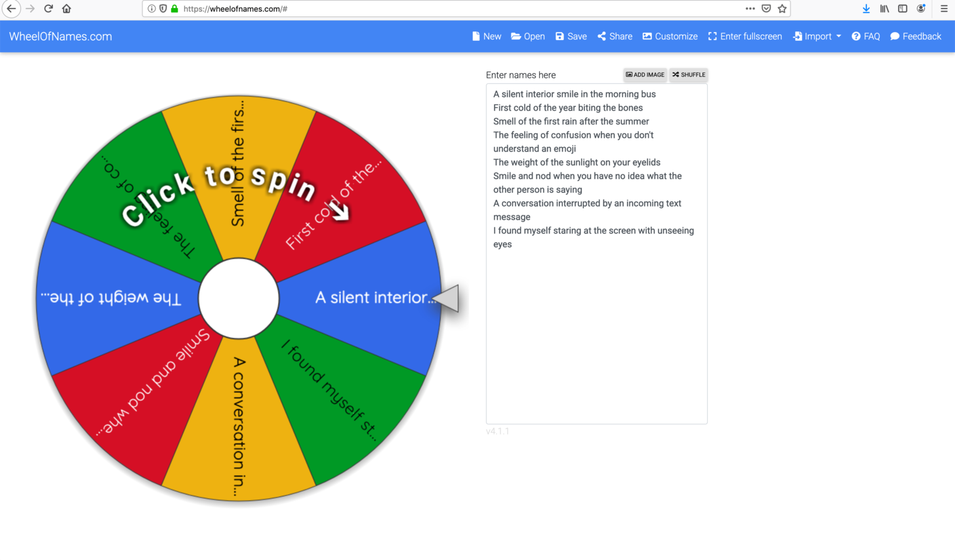Image resolution: width=955 pixels, height=560 pixels.
Task: Reload the current page
Action: [49, 9]
